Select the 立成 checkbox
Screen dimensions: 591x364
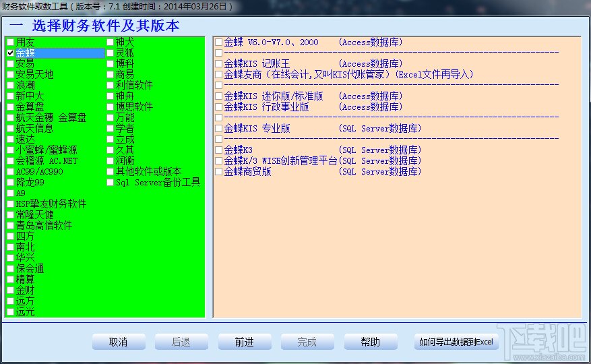coord(110,139)
